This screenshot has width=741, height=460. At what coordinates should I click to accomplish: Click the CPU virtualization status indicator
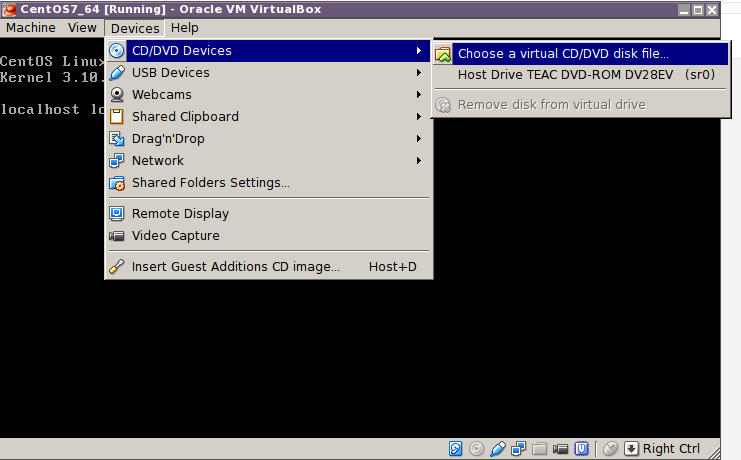(x=581, y=448)
